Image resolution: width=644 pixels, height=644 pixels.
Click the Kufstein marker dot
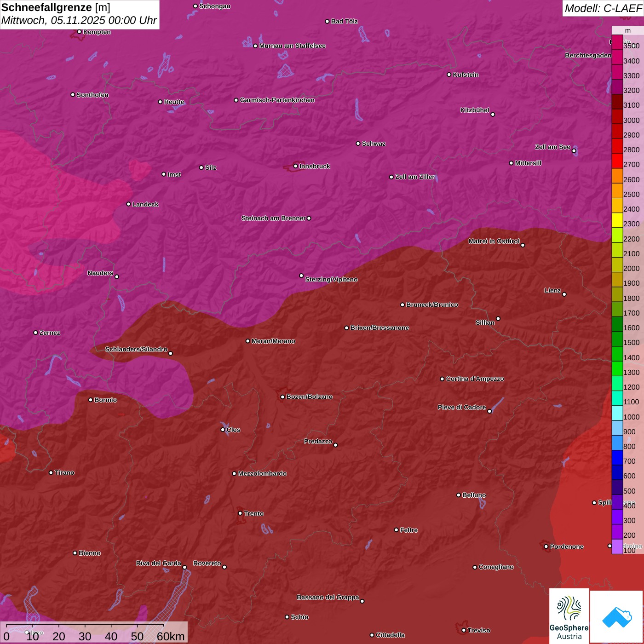[x=449, y=75]
